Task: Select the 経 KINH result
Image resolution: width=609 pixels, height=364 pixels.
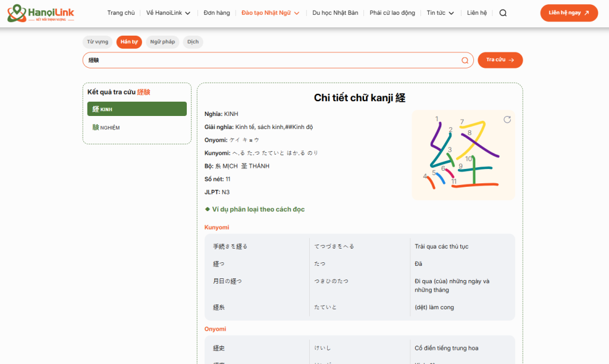Action: tap(137, 109)
